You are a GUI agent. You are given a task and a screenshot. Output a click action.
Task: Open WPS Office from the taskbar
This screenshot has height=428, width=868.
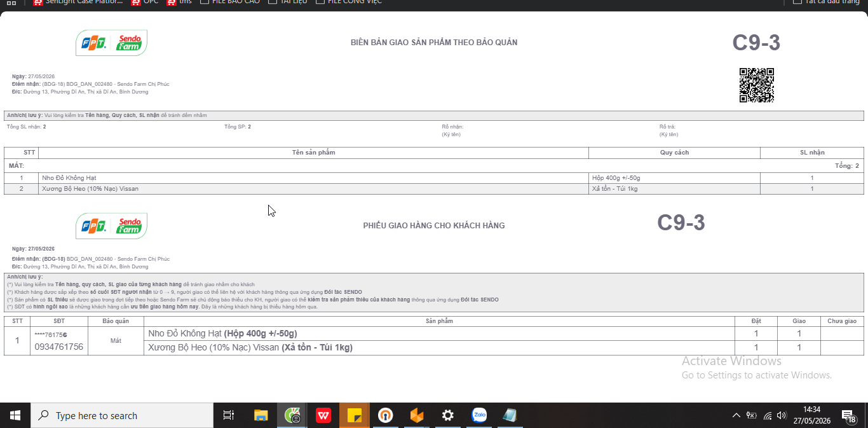click(x=323, y=415)
